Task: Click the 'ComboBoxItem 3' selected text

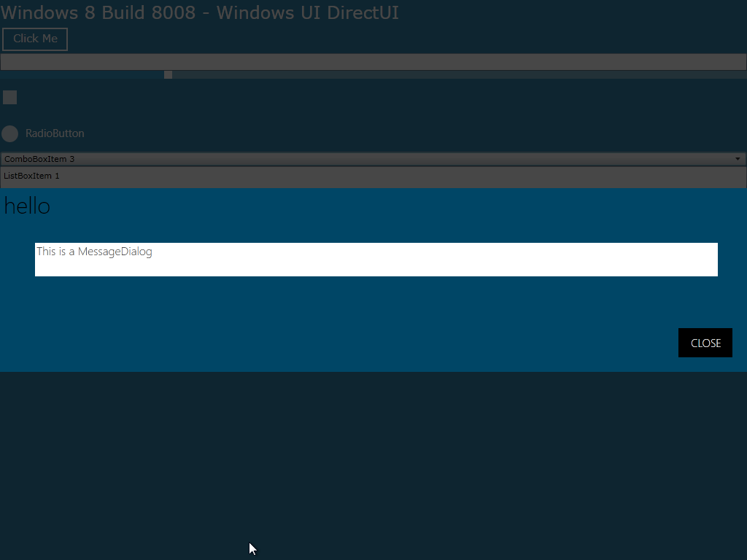Action: (39, 159)
